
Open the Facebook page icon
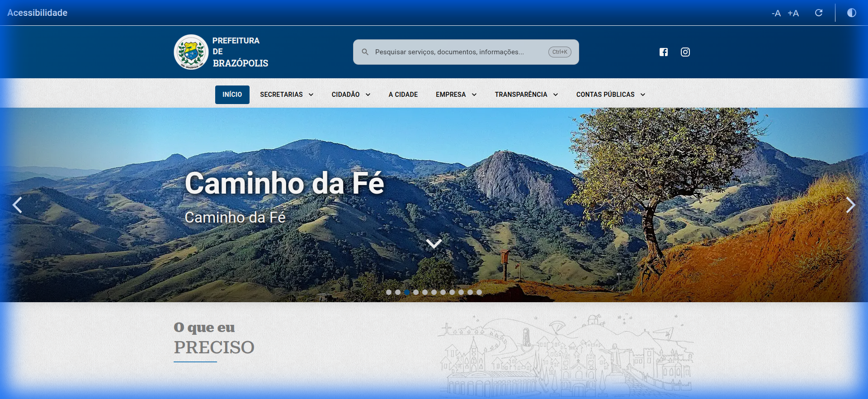click(663, 52)
